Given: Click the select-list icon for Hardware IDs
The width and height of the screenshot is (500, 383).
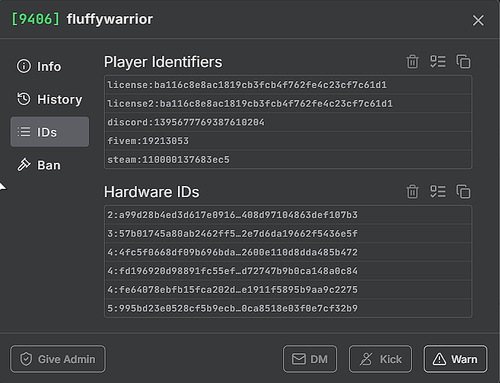Looking at the screenshot, I should 438,192.
